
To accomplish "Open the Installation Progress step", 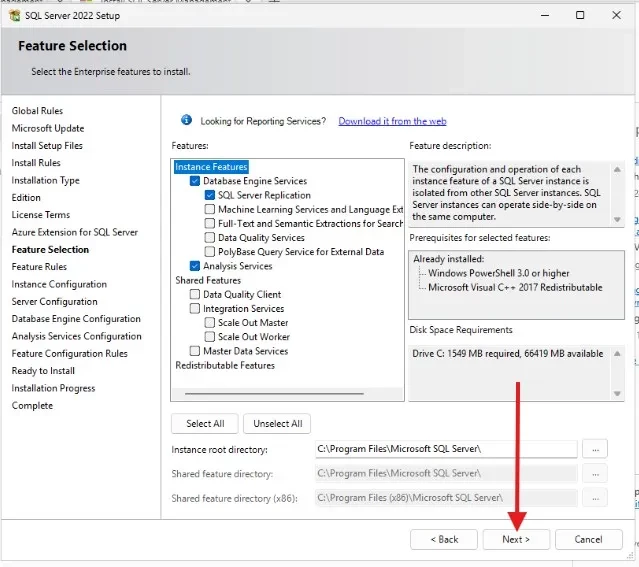I will pyautogui.click(x=53, y=388).
